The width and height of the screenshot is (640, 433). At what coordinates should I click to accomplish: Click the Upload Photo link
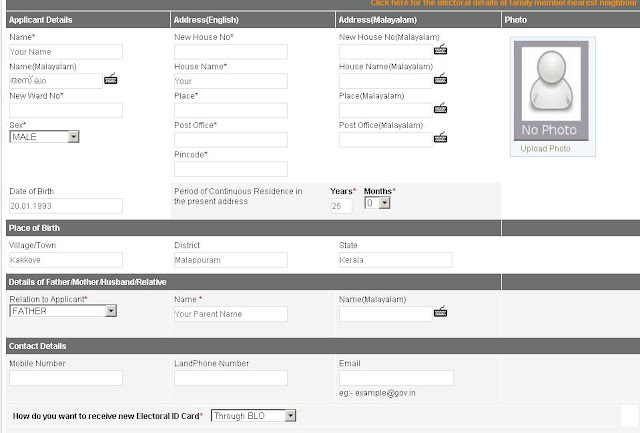coord(545,149)
